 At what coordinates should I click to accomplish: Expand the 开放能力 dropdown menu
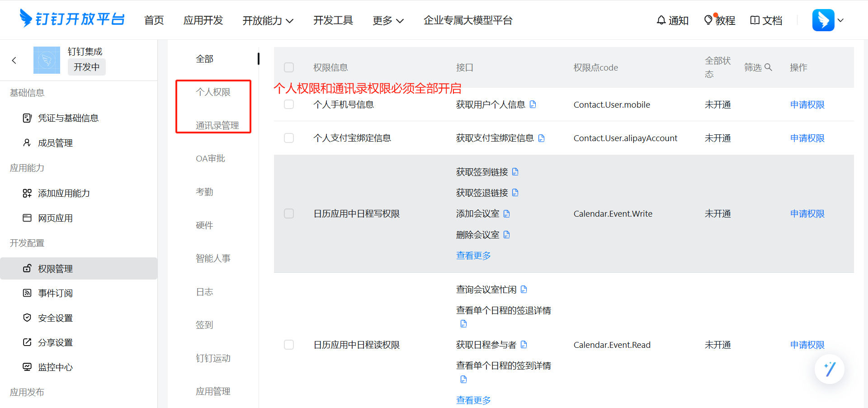tap(268, 20)
